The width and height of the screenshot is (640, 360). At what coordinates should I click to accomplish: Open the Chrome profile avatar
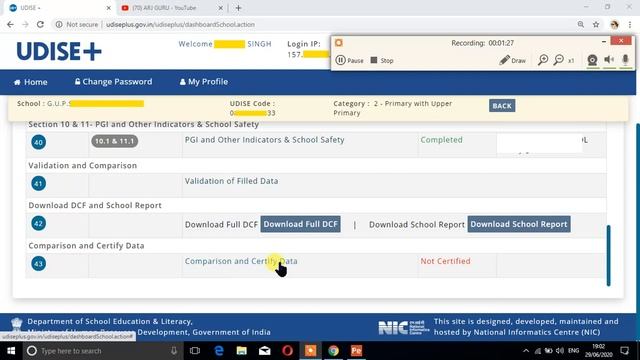click(614, 24)
